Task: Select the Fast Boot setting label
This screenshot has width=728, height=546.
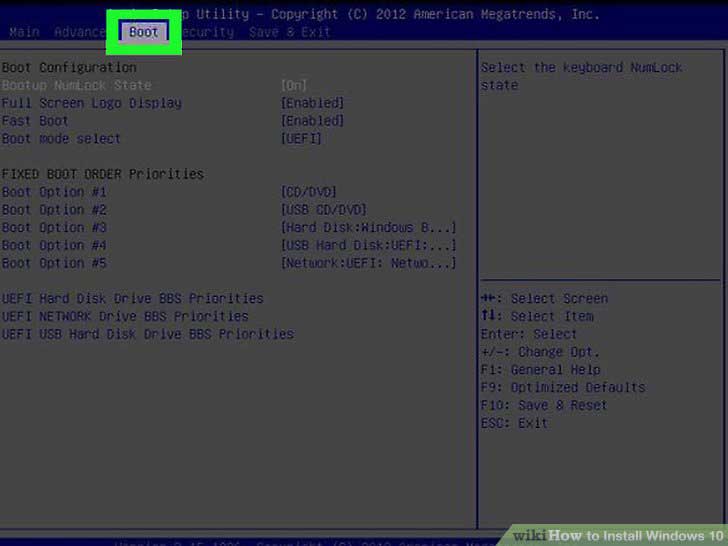Action: pyautogui.click(x=35, y=121)
